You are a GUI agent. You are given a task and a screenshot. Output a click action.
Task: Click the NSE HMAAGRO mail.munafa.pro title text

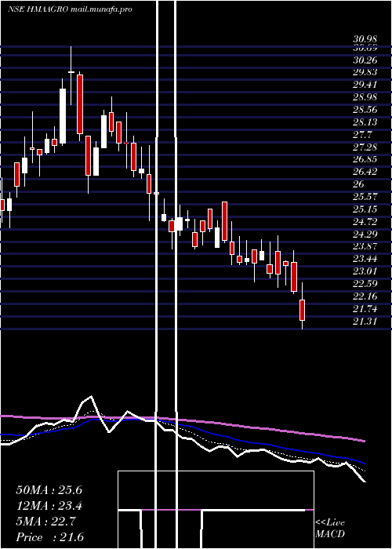point(70,9)
